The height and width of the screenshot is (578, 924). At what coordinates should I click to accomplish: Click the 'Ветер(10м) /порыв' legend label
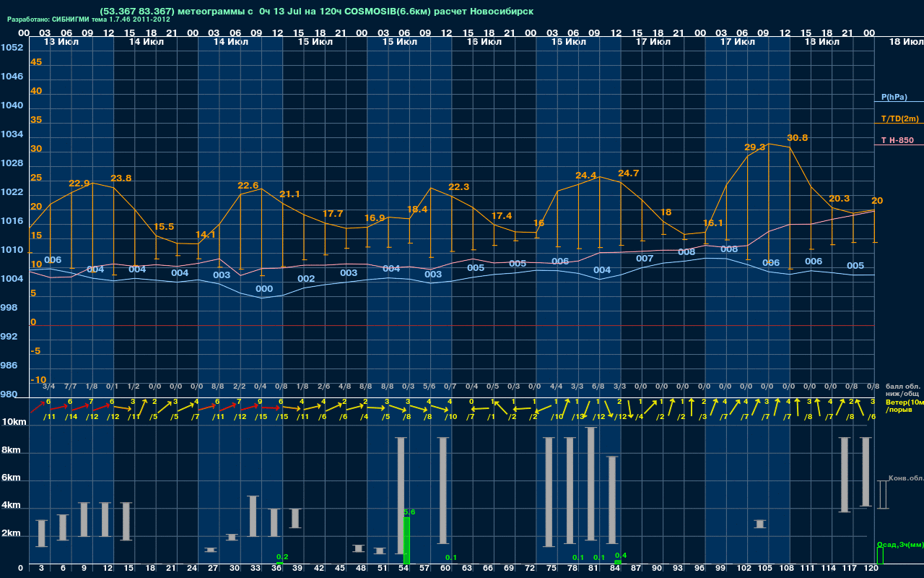tap(905, 406)
